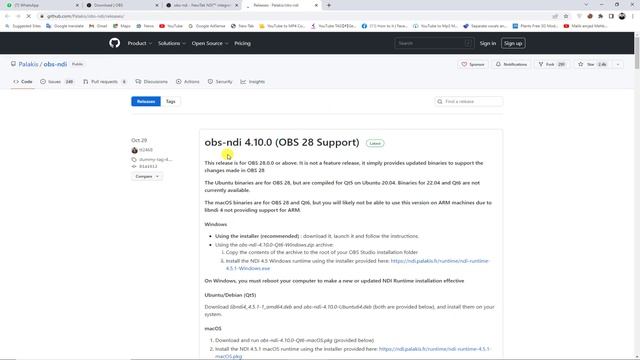Switch to the Security tab
The width and height of the screenshot is (640, 360).
pyautogui.click(x=220, y=82)
